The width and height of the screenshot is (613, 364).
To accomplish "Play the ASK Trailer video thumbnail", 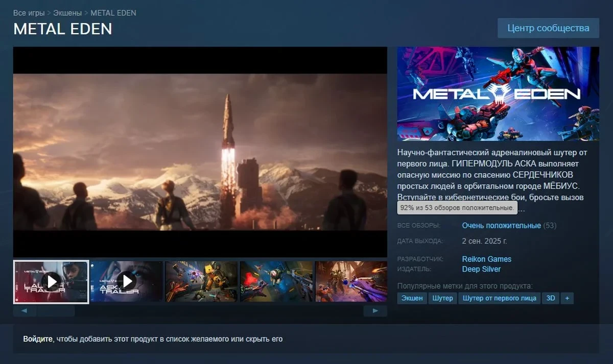I will point(126,281).
